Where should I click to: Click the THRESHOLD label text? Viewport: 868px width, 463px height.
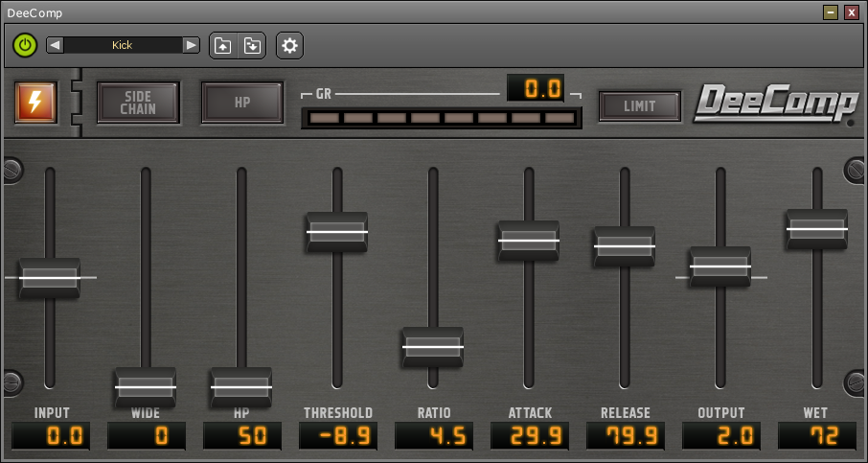click(338, 413)
